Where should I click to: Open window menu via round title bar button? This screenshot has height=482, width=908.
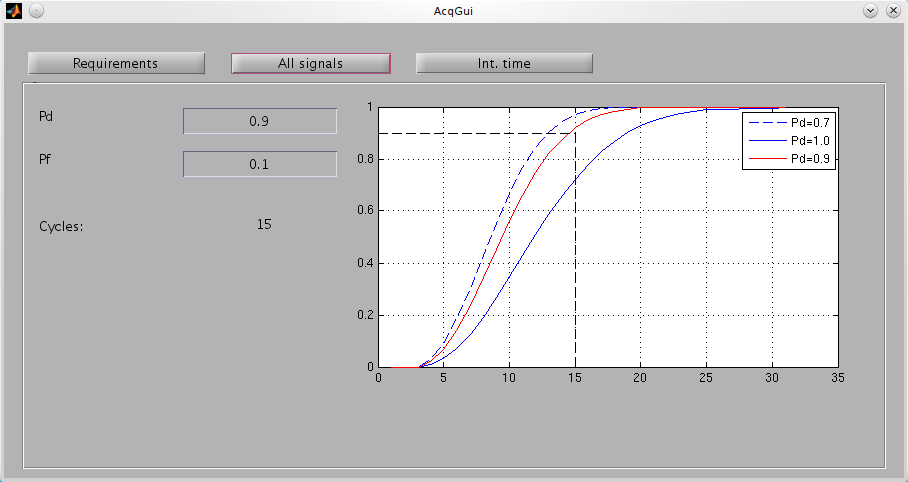(35, 10)
